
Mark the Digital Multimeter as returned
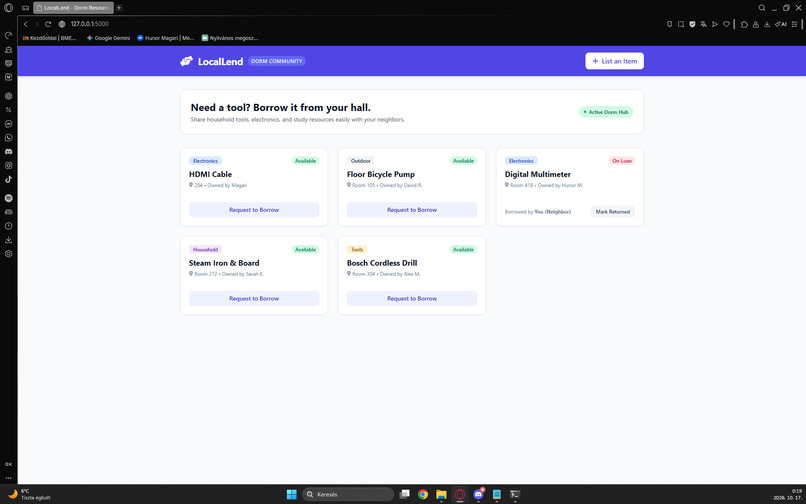tap(613, 212)
